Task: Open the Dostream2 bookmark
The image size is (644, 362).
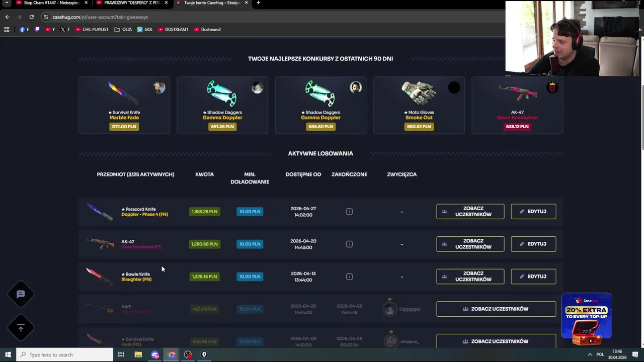Action: 207,29
